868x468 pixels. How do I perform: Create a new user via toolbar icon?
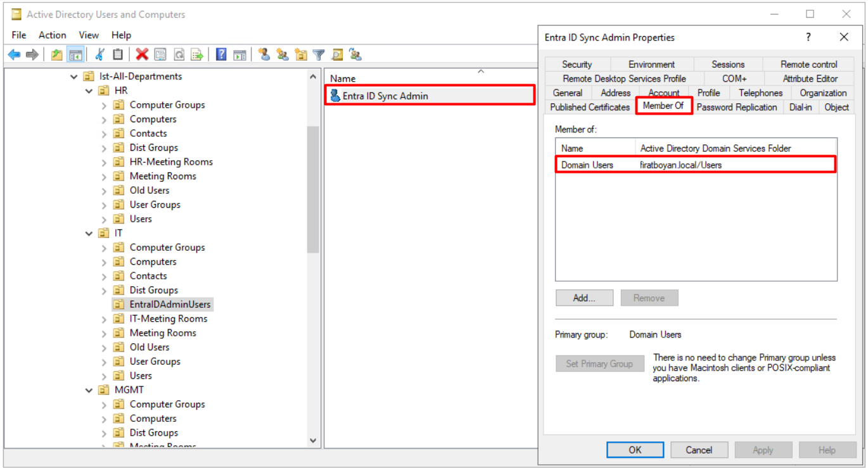pos(264,55)
